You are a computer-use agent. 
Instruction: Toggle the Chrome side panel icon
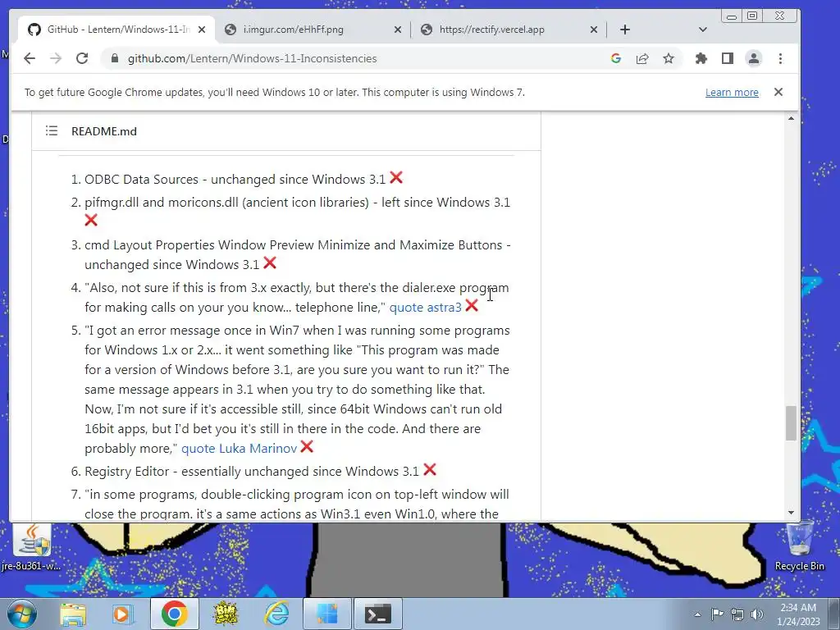pyautogui.click(x=727, y=58)
